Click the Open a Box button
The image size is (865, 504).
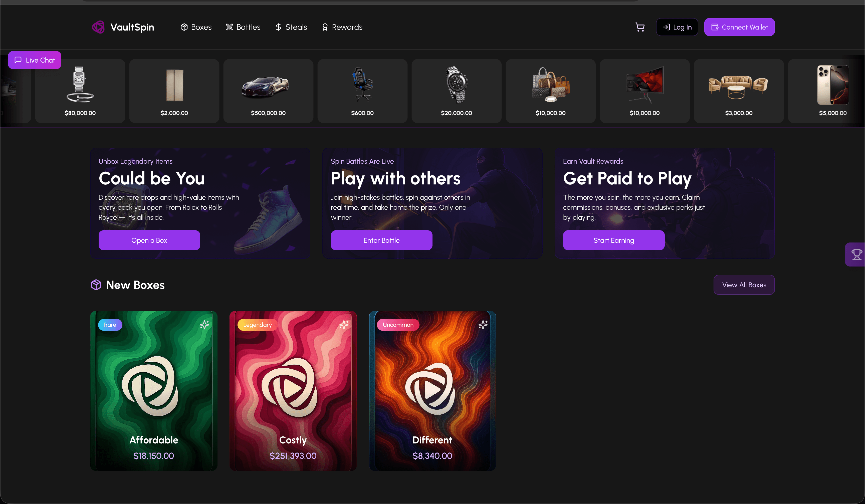click(149, 240)
